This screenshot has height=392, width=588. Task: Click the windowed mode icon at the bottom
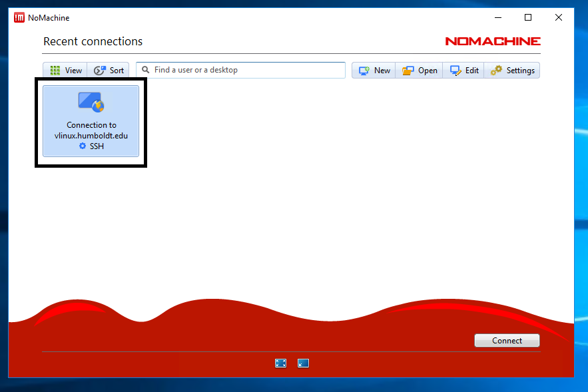click(x=303, y=363)
